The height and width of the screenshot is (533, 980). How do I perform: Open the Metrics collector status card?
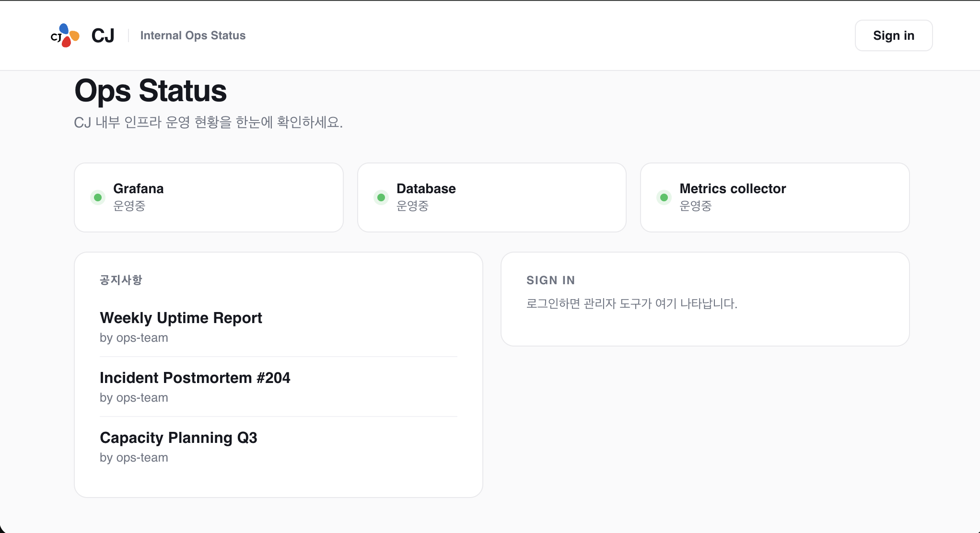click(x=775, y=197)
